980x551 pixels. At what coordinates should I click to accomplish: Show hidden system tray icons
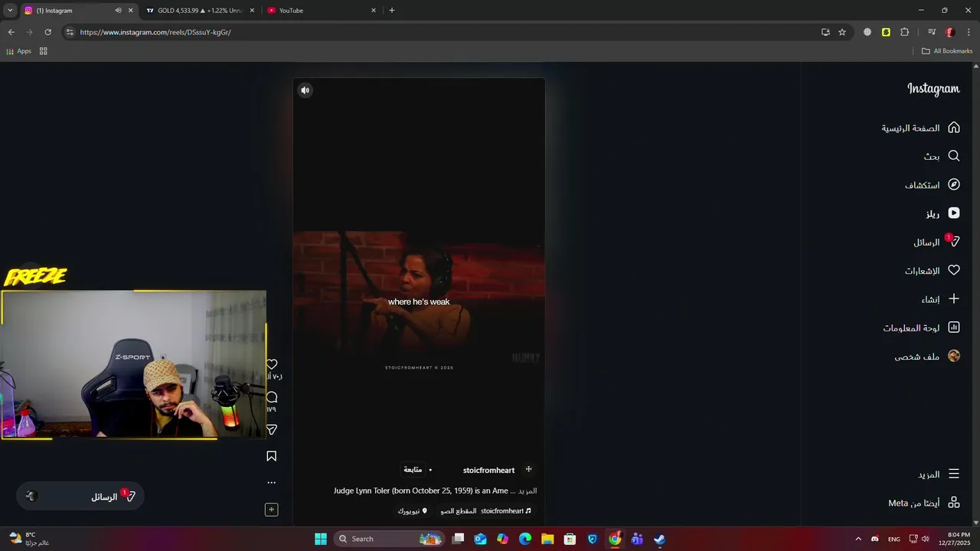pos(857,539)
